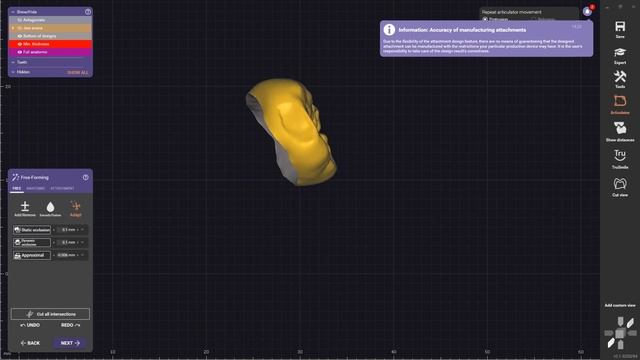Click the Min. thickness red layer row
The width and height of the screenshot is (640, 360).
pyautogui.click(x=50, y=44)
